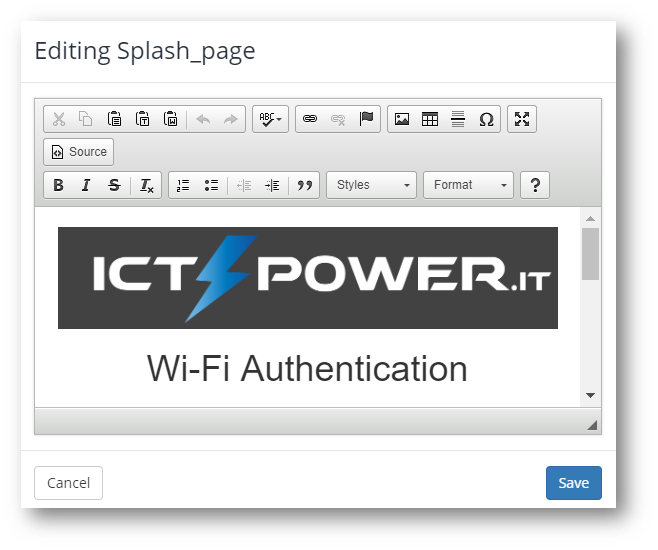Toggle strikethrough formatting
This screenshot has height=550, width=658.
pos(114,185)
